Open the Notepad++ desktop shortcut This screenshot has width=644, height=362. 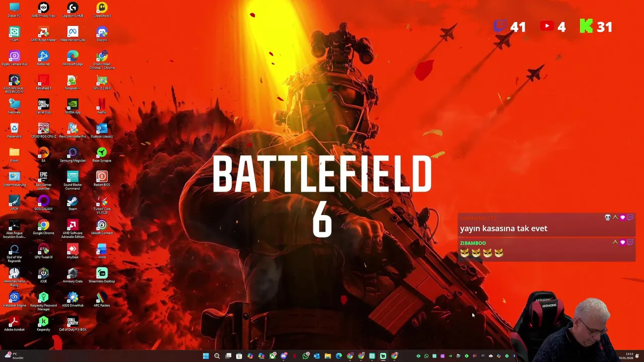point(72,82)
